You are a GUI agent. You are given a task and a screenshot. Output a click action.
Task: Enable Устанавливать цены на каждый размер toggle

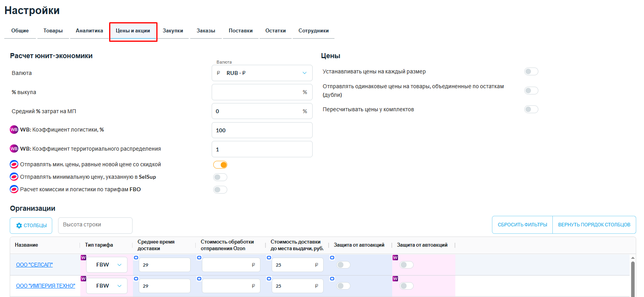click(x=531, y=71)
